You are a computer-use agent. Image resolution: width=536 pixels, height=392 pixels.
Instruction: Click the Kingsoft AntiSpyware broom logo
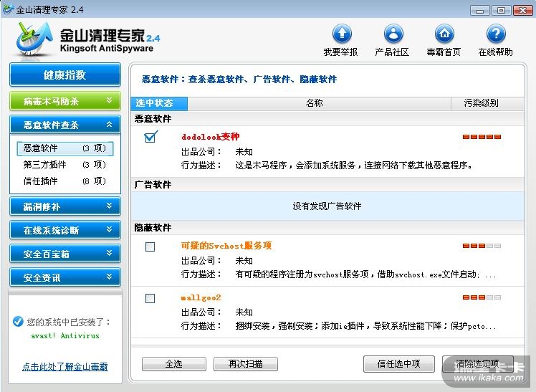point(34,38)
